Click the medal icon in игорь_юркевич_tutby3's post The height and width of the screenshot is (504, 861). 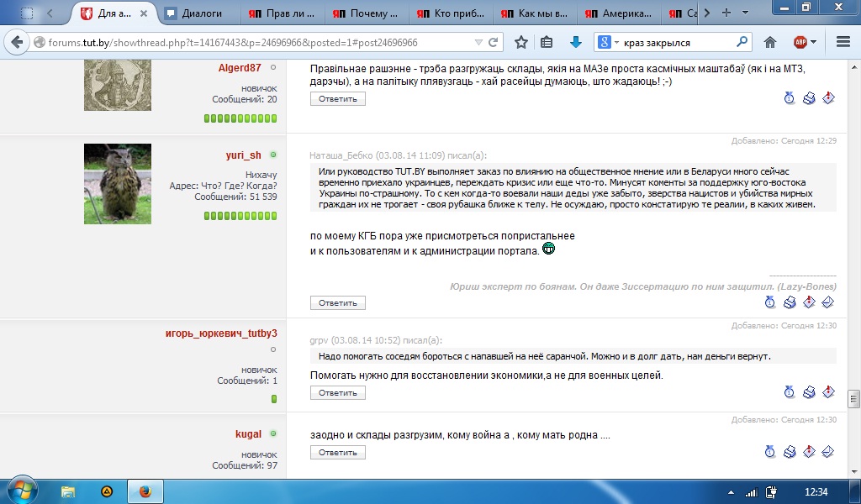(789, 391)
